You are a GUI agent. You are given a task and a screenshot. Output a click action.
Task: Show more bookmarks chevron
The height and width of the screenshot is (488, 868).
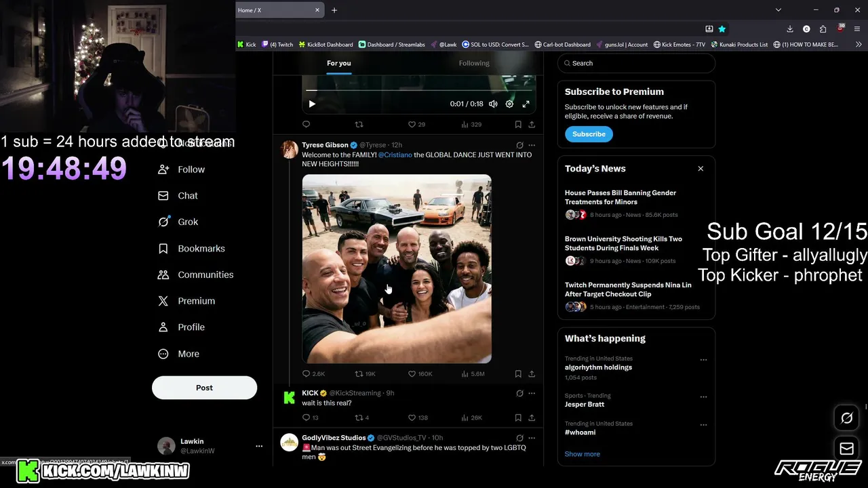[x=859, y=44]
